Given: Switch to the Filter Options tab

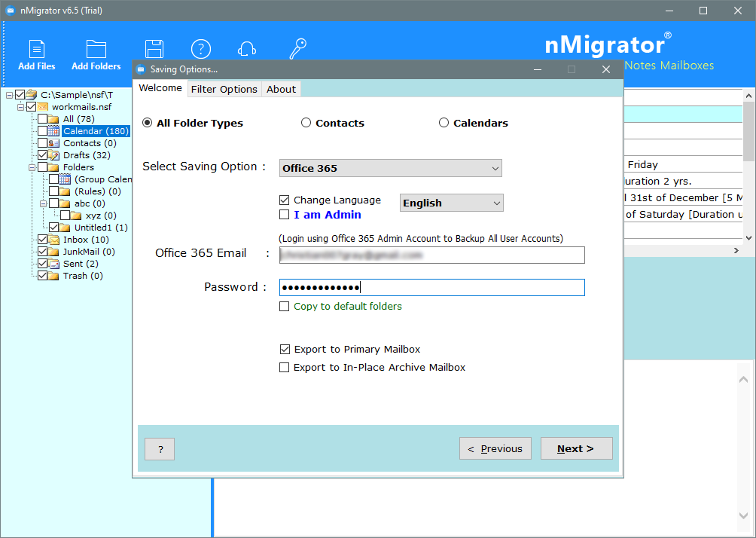Looking at the screenshot, I should tap(224, 89).
